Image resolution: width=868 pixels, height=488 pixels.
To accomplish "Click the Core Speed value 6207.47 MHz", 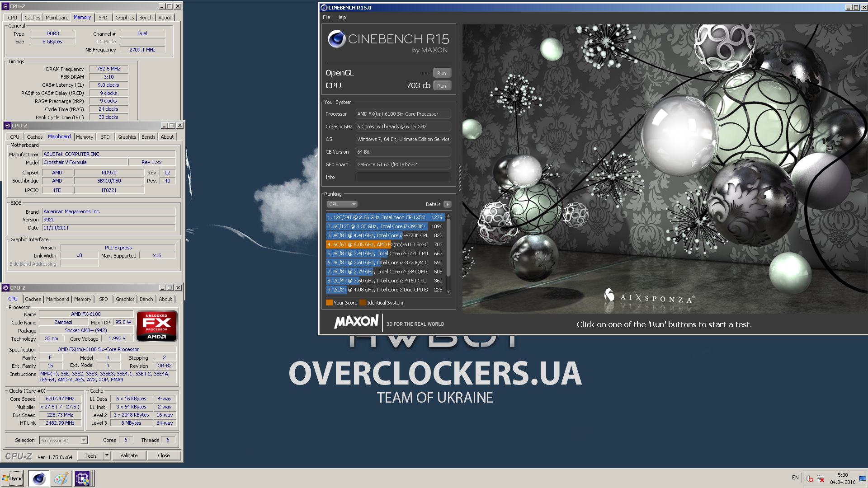I will click(60, 399).
